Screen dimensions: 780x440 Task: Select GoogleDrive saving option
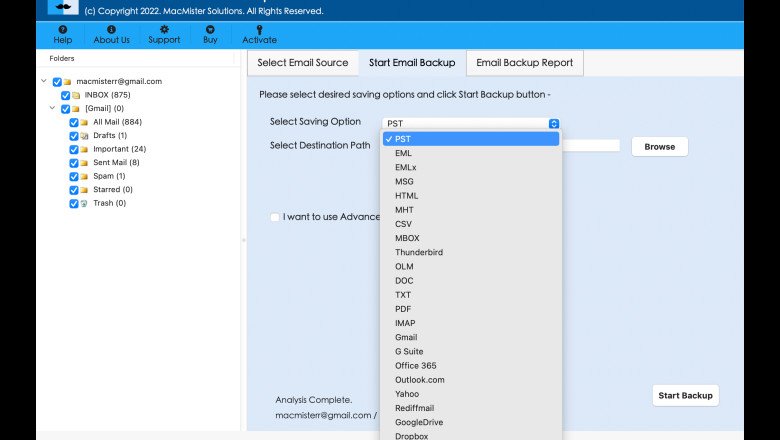pos(471,423)
